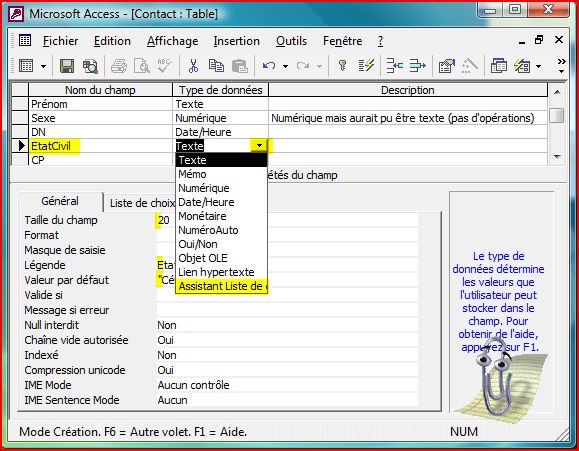Expand the view selector dropdown arrow
Image resolution: width=579 pixels, height=451 pixels.
pos(43,67)
